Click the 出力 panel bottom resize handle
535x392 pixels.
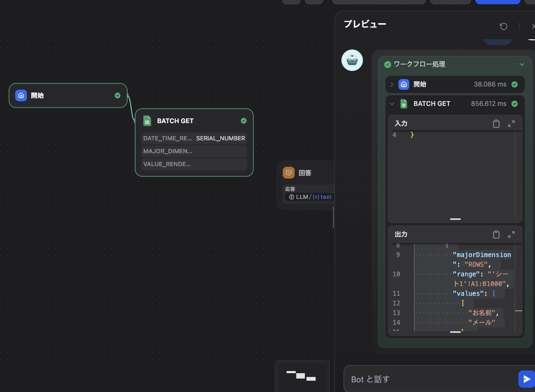coord(455,332)
